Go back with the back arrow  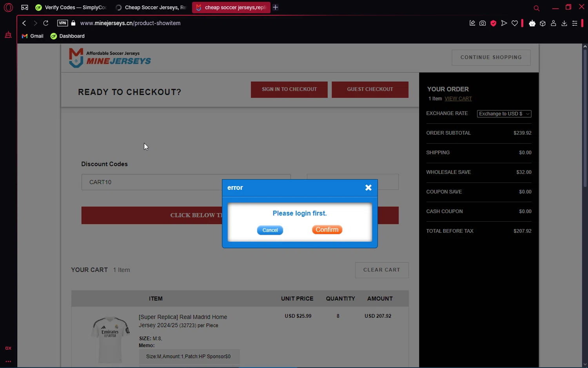click(x=24, y=23)
